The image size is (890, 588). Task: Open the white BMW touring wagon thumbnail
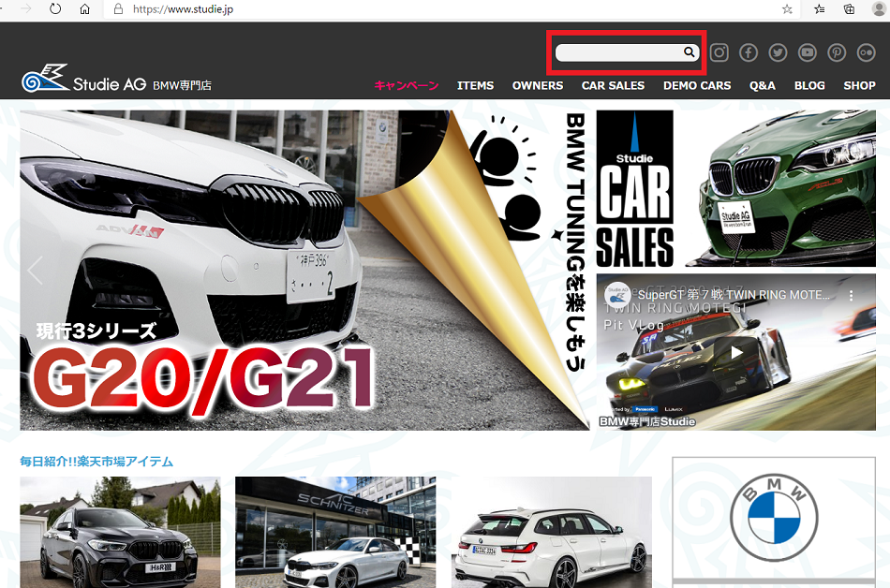tap(552, 533)
